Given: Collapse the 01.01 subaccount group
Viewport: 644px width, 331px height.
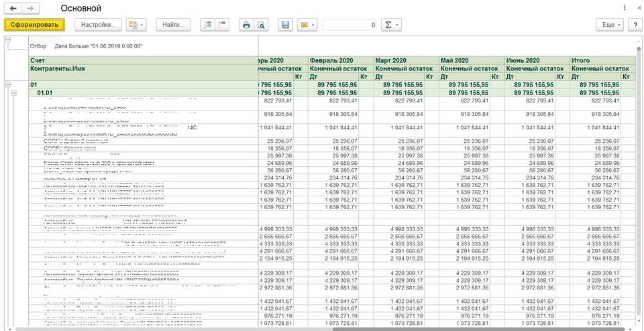Looking at the screenshot, I should [x=13, y=93].
